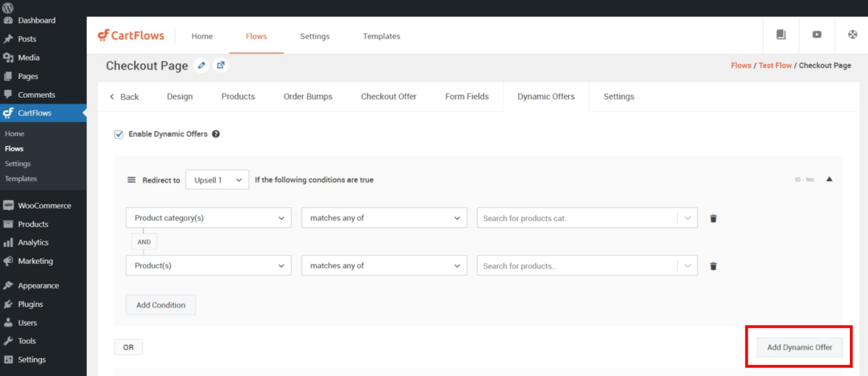Delete the Product(s) condition using trash icon
This screenshot has width=868, height=376.
pos(713,265)
